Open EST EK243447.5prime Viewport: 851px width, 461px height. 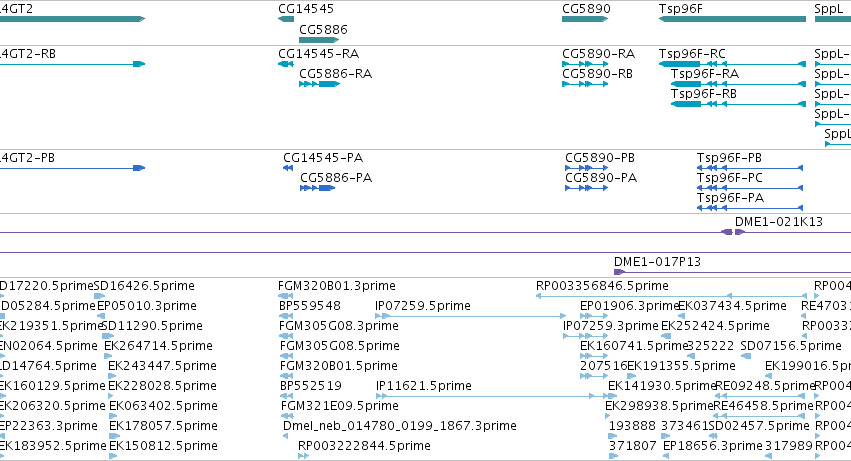(162, 367)
